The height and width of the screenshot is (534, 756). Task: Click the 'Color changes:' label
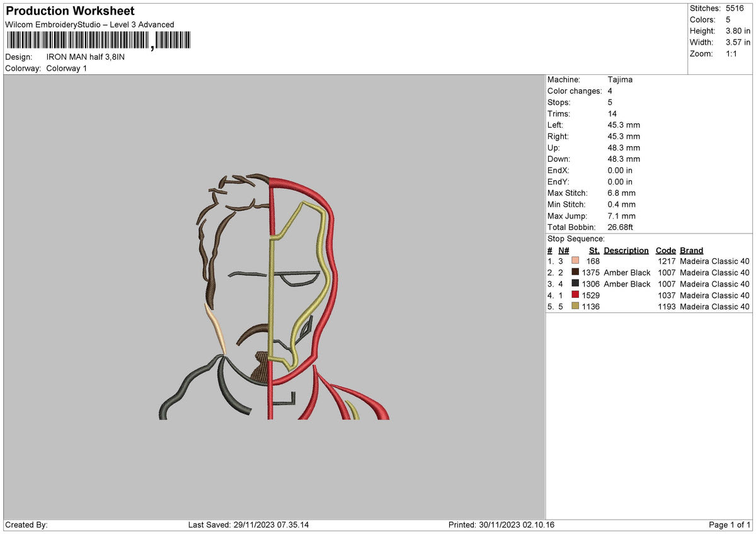click(x=575, y=91)
